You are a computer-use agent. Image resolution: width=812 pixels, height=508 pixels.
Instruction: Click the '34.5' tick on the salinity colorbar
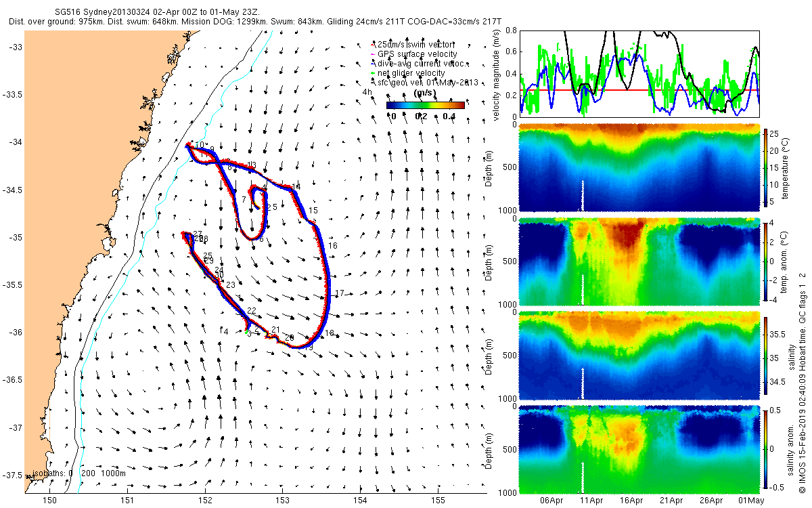[x=779, y=383]
